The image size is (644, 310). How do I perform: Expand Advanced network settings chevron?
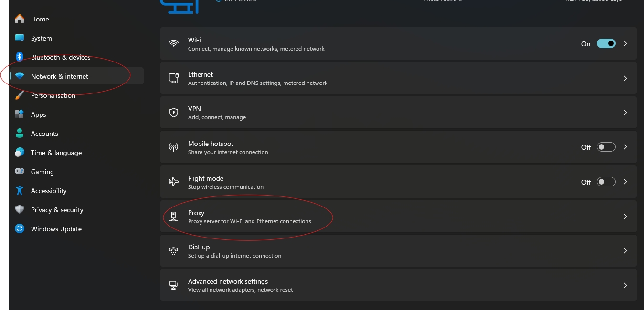[x=625, y=285]
